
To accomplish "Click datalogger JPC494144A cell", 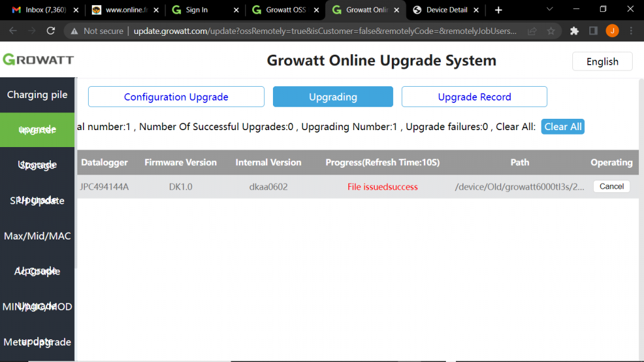I will (x=104, y=187).
